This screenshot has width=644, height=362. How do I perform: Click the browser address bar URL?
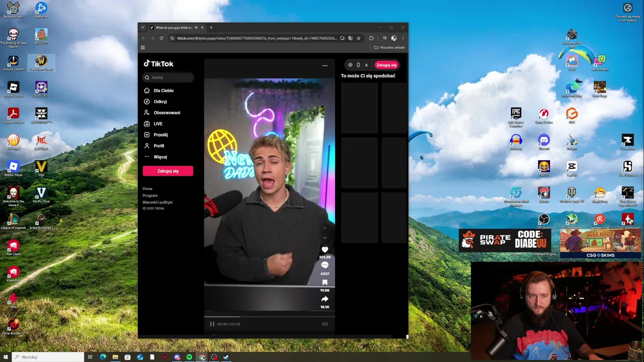[257, 38]
